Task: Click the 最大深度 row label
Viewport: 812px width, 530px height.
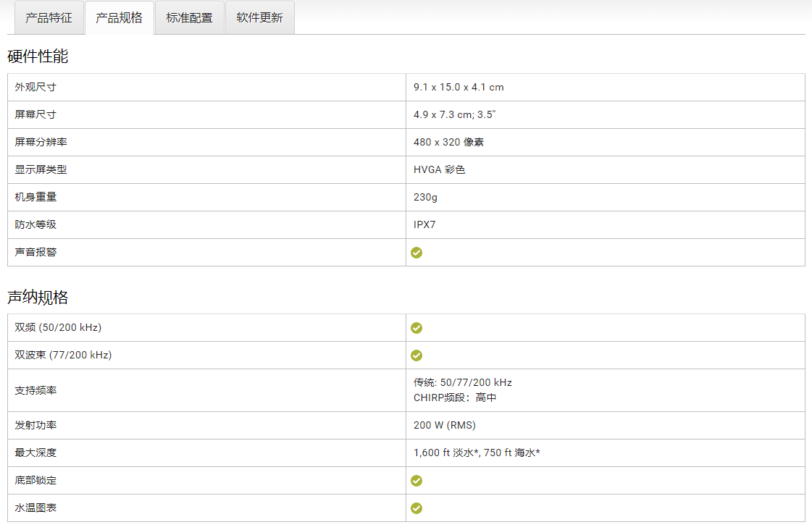Action: (35, 453)
